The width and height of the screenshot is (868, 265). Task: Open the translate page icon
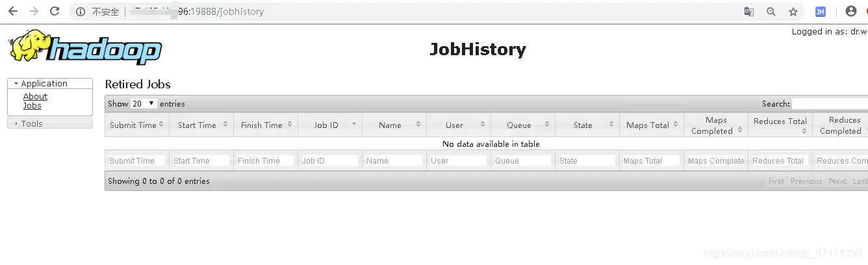[749, 12]
